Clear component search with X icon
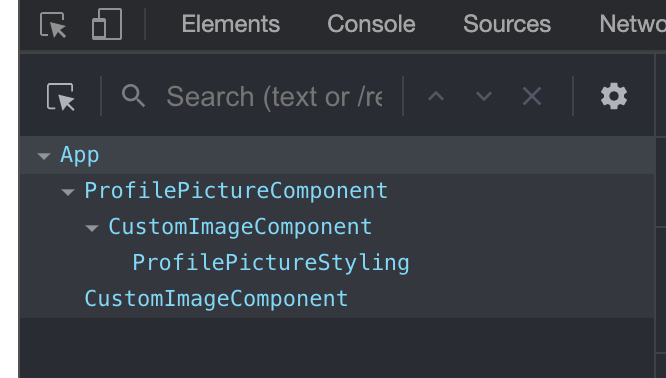This screenshot has width=666, height=378. (x=532, y=96)
